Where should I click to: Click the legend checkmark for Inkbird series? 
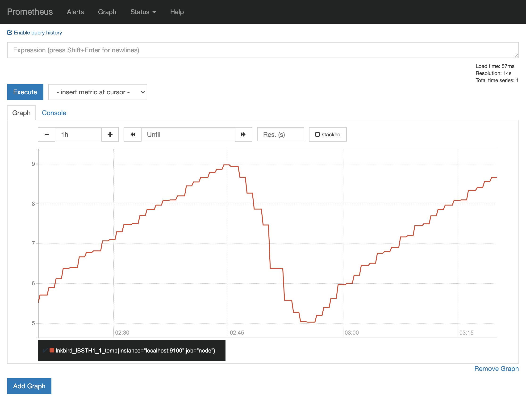pyautogui.click(x=45, y=350)
